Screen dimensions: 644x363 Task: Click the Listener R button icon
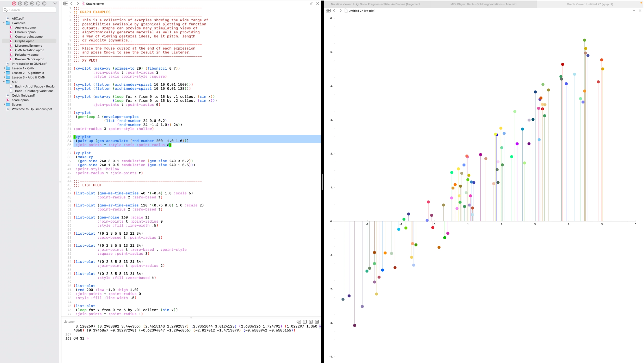tap(317, 322)
